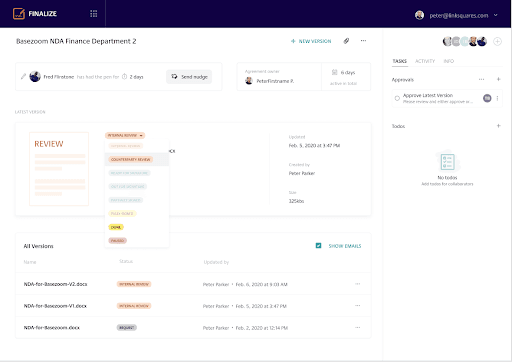Click Fred Firestone's avatar

35,76
